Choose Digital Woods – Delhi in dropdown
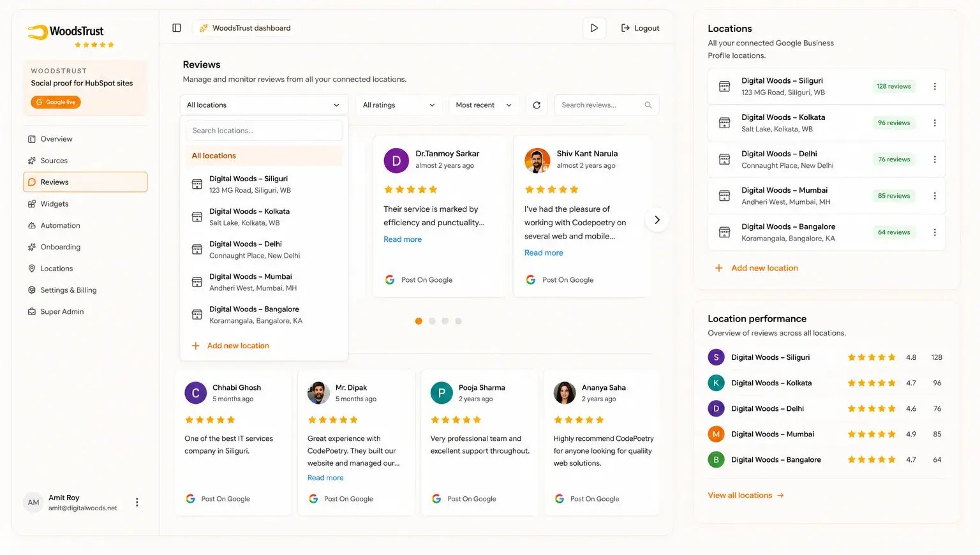 264,249
